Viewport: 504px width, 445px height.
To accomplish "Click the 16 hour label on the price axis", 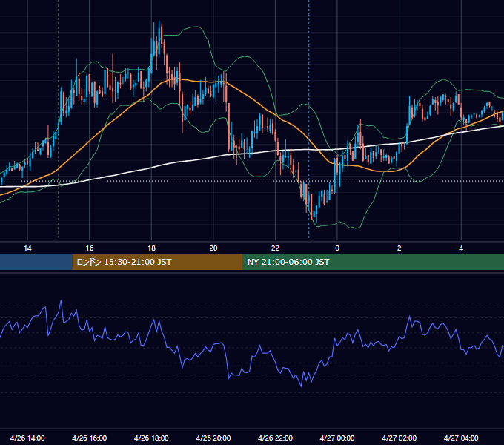I will click(90, 248).
